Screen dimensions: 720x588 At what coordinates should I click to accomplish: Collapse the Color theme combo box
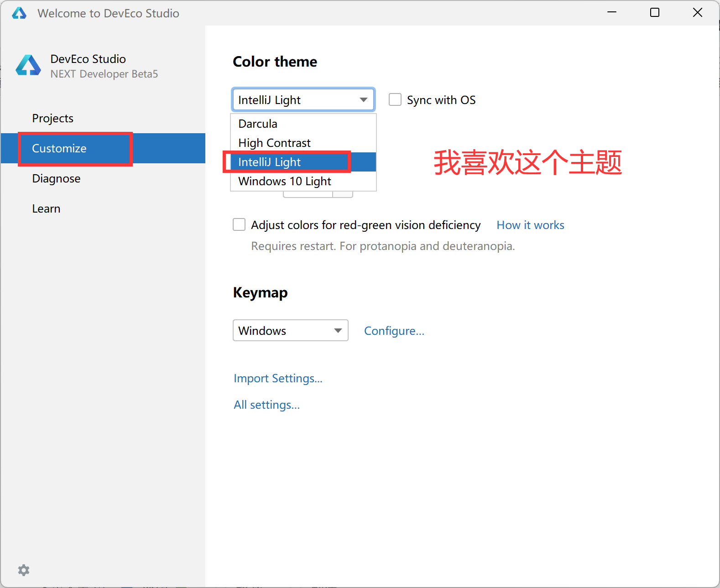click(303, 99)
